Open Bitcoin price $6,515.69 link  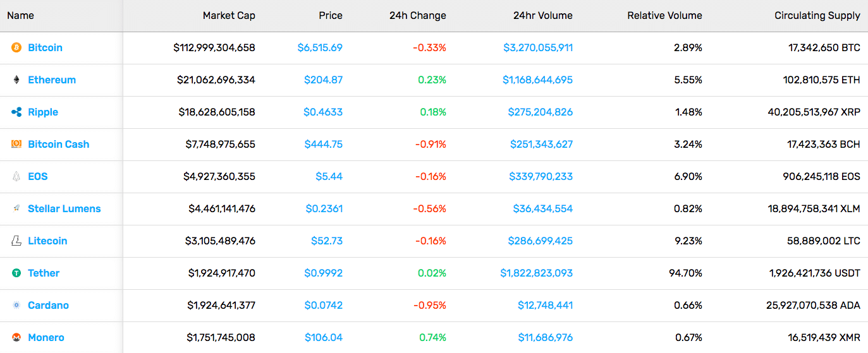320,47
